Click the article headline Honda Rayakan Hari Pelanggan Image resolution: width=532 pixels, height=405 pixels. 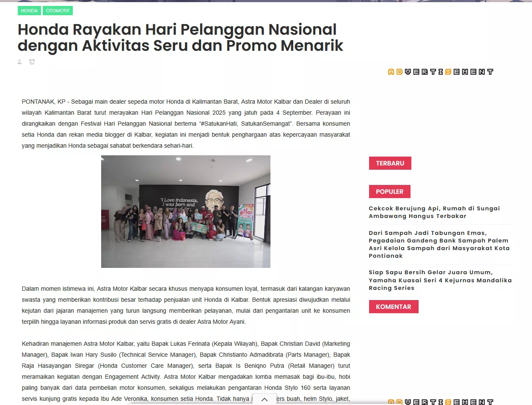click(180, 37)
